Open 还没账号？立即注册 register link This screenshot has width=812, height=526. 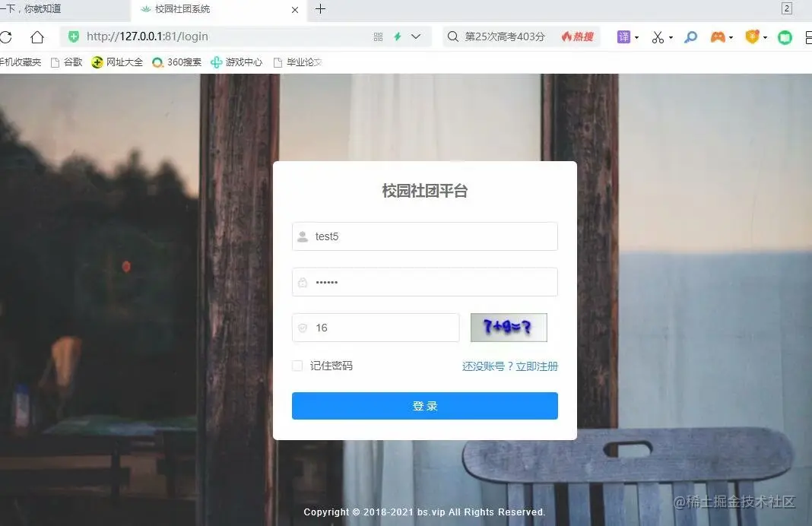click(510, 366)
